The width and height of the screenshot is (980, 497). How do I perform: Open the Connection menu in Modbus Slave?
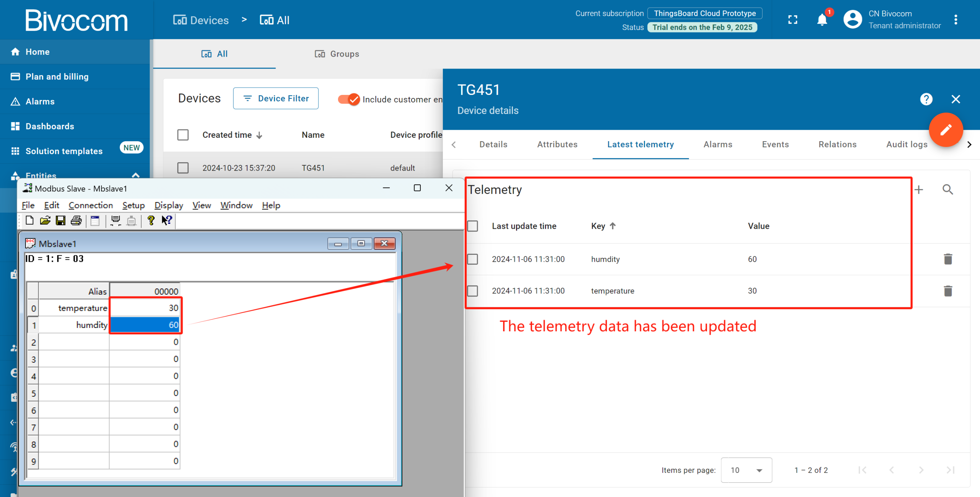coord(91,205)
